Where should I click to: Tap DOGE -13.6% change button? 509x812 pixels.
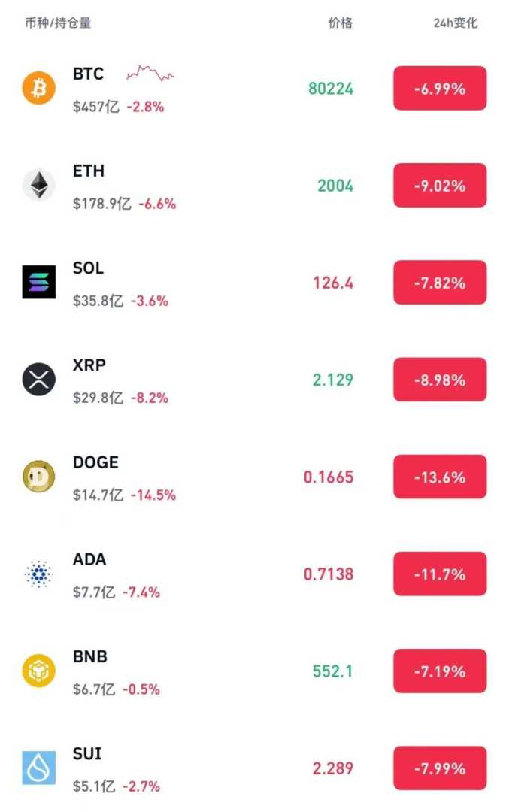click(x=440, y=477)
